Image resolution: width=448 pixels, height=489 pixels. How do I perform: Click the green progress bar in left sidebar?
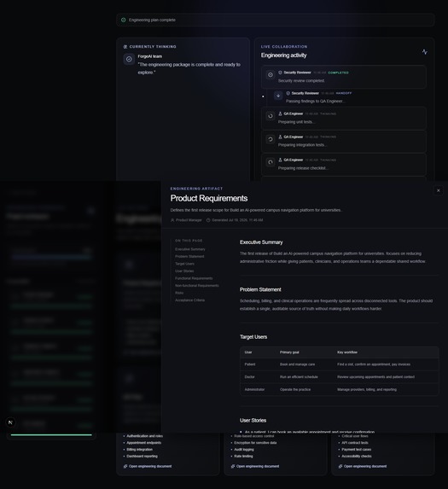pyautogui.click(x=51, y=434)
